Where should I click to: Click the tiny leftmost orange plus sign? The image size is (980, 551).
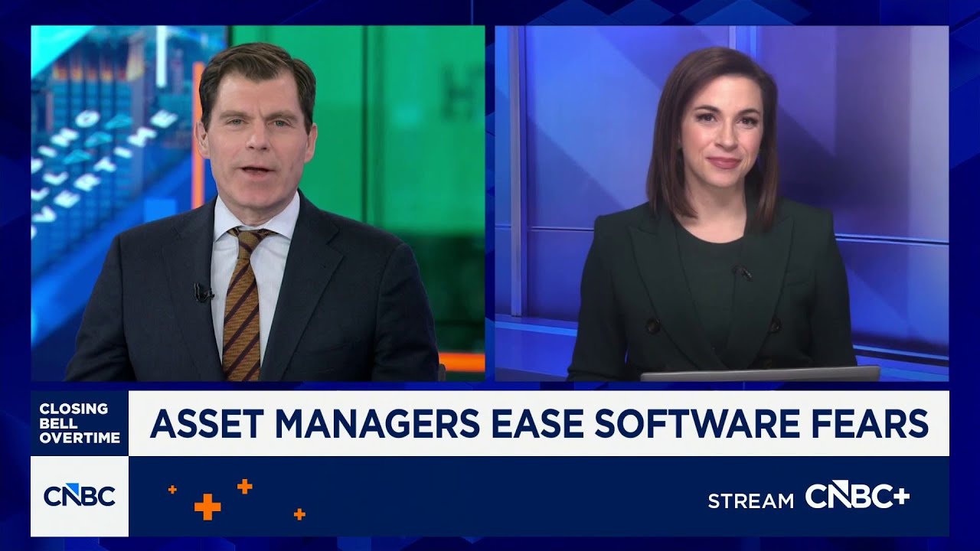coord(172,489)
